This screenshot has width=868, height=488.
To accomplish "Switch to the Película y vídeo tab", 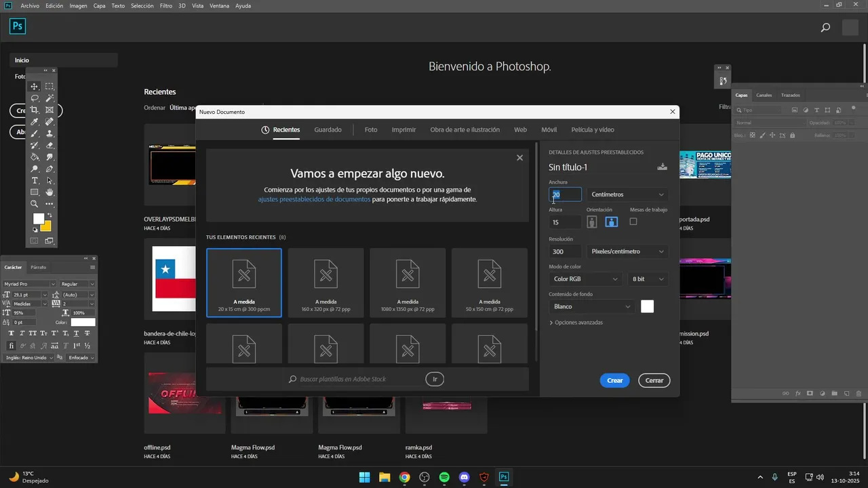I will click(593, 129).
